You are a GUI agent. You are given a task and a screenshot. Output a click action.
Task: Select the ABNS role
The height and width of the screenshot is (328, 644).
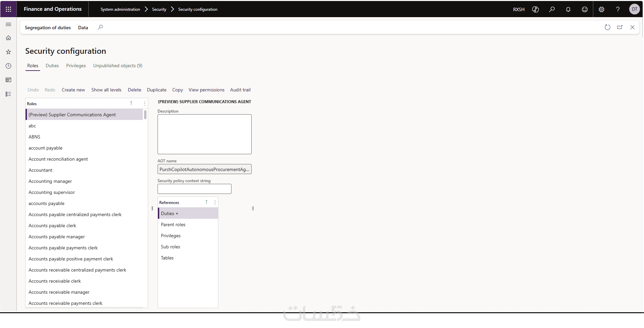(x=84, y=137)
